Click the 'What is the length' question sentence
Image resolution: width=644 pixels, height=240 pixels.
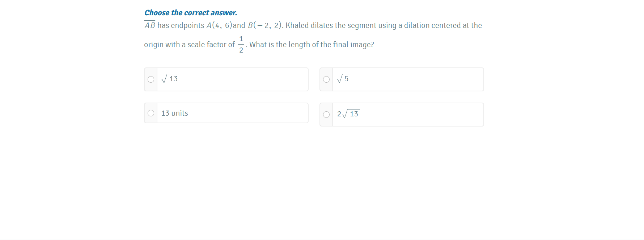pos(312,45)
